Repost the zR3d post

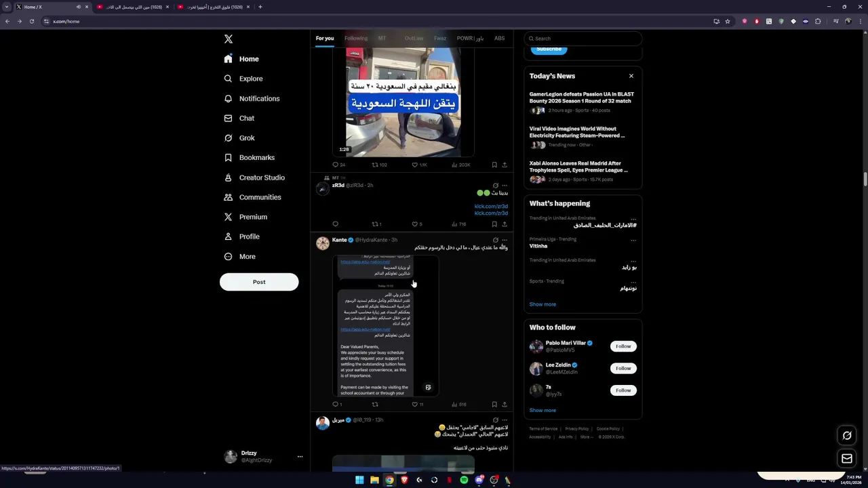[375, 224]
